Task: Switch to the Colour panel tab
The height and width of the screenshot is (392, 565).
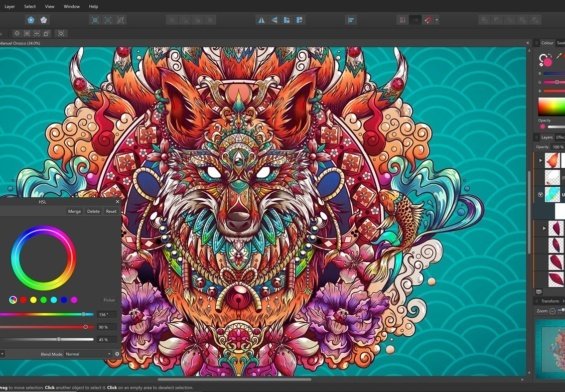Action: pos(547,43)
